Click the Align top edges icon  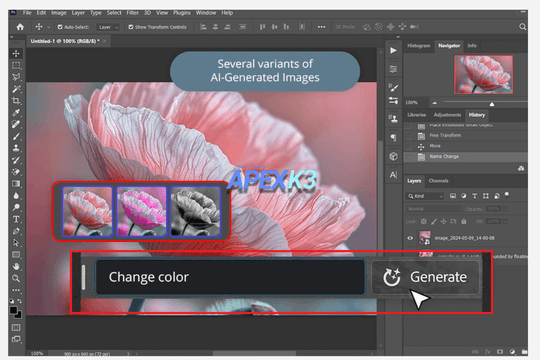pyautogui.click(x=262, y=27)
